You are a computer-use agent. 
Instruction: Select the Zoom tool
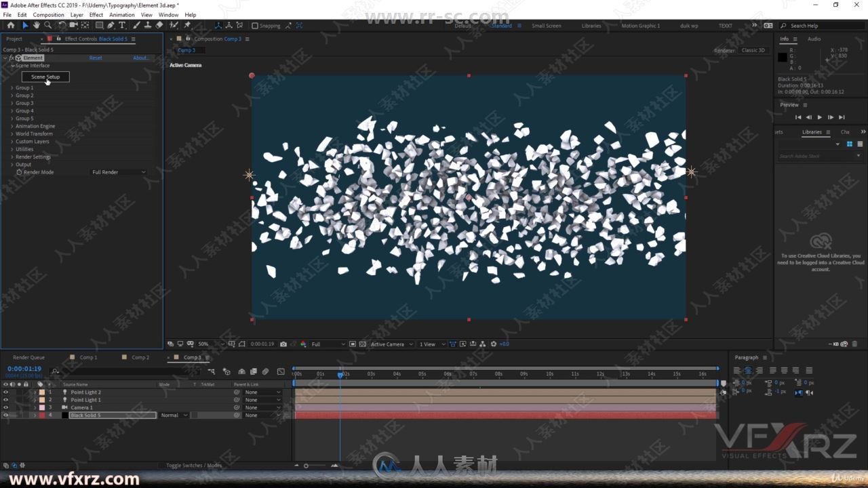(x=47, y=25)
